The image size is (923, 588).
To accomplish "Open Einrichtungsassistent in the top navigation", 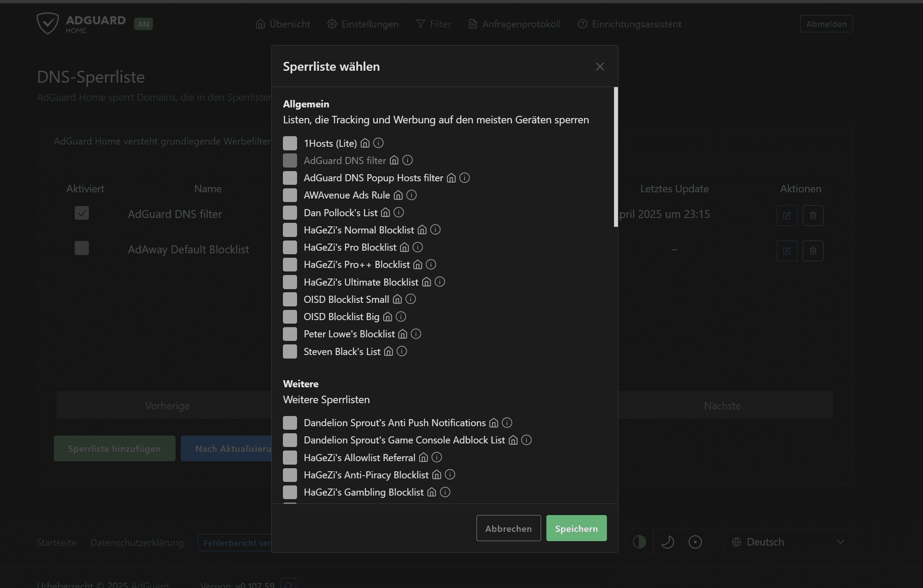I will 629,24.
